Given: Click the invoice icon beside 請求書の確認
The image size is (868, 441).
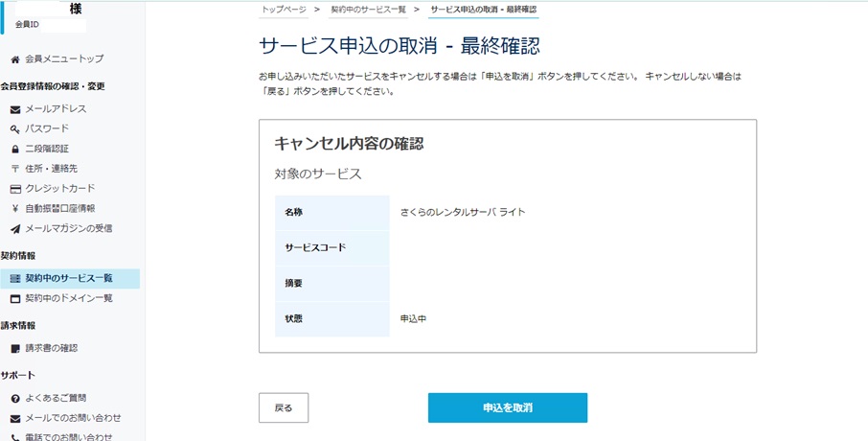Looking at the screenshot, I should pyautogui.click(x=15, y=348).
